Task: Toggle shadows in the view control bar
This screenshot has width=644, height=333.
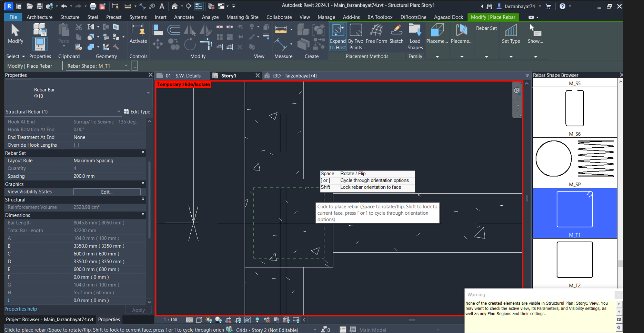Action: click(218, 320)
